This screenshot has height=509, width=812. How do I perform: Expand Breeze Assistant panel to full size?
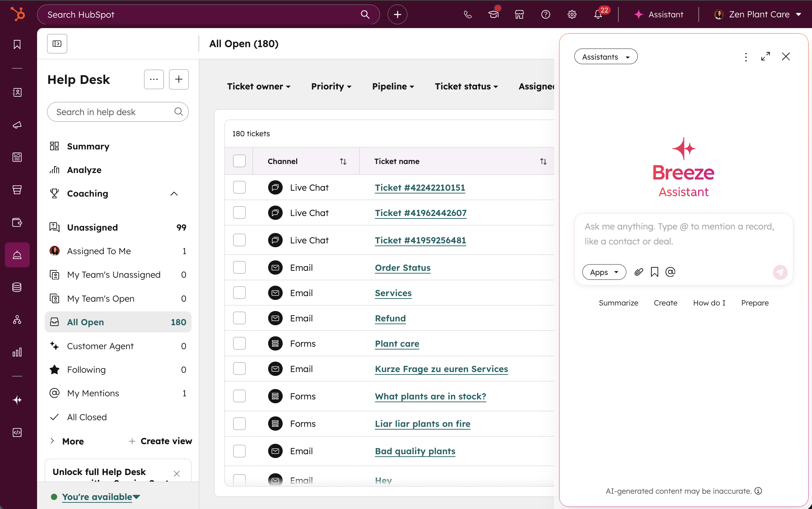(766, 57)
